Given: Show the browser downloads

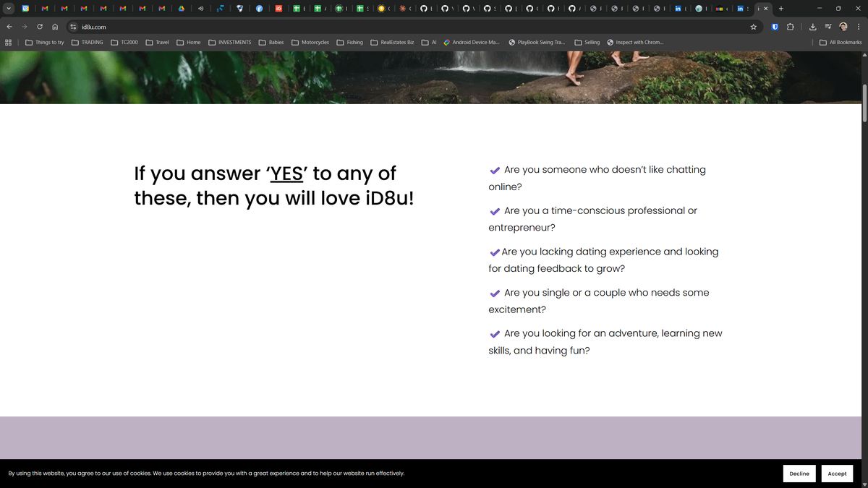Looking at the screenshot, I should click(x=813, y=27).
